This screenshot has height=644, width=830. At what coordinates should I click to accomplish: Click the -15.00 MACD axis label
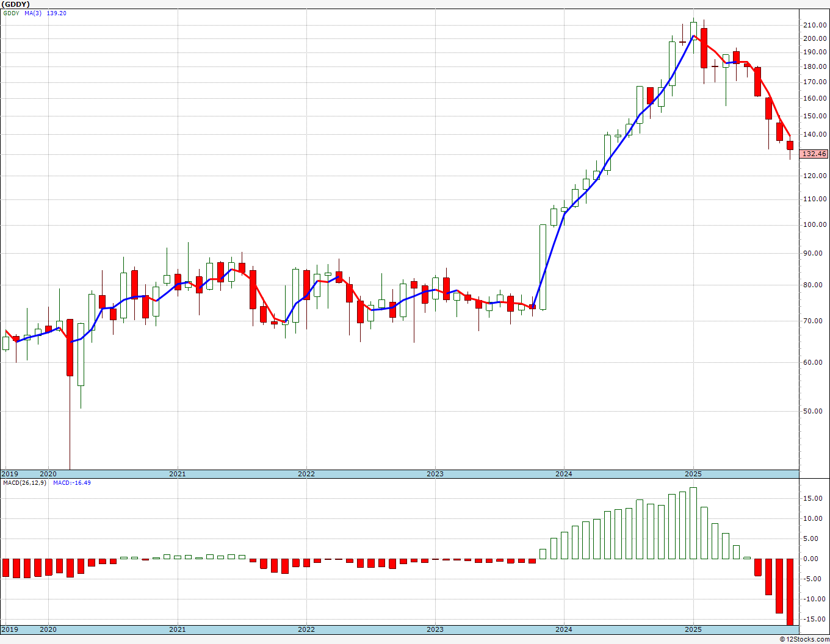(815, 619)
